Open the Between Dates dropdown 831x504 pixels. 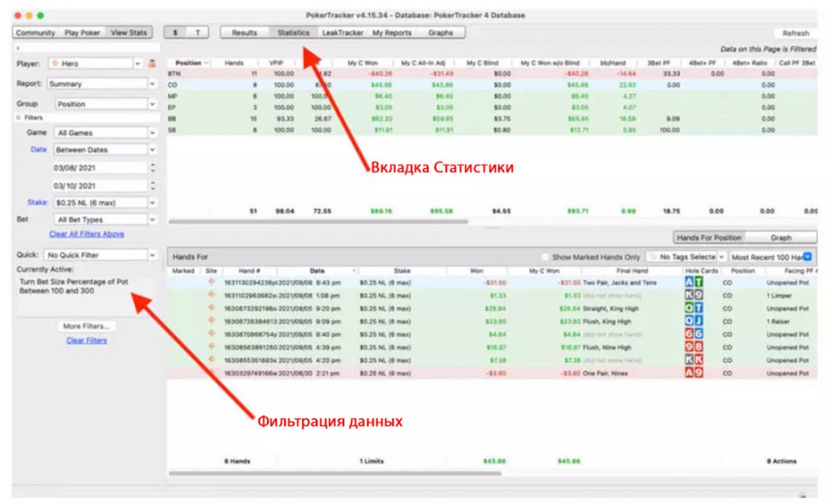[x=105, y=150]
